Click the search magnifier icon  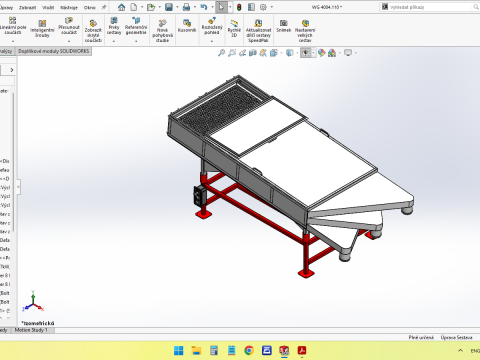pyautogui.click(x=476, y=7)
